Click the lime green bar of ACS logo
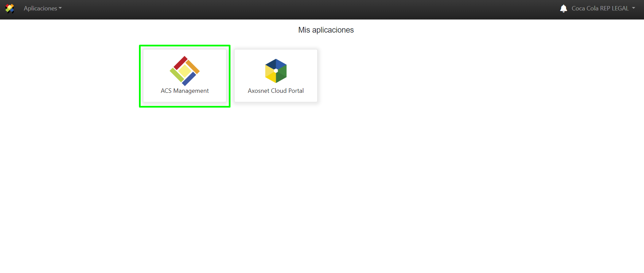The height and width of the screenshot is (273, 644). 177,75
